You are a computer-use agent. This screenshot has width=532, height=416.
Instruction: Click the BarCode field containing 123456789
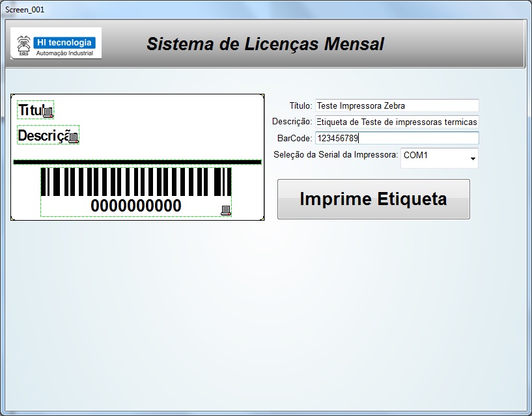point(397,138)
